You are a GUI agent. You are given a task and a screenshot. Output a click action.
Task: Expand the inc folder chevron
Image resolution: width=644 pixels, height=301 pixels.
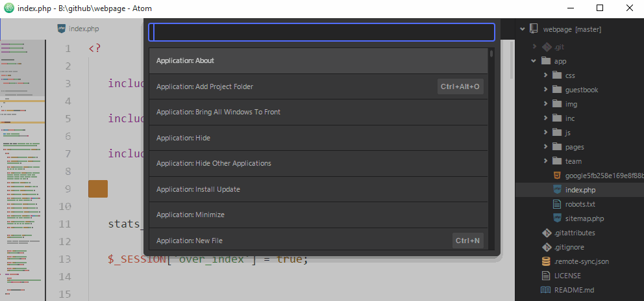pyautogui.click(x=545, y=118)
